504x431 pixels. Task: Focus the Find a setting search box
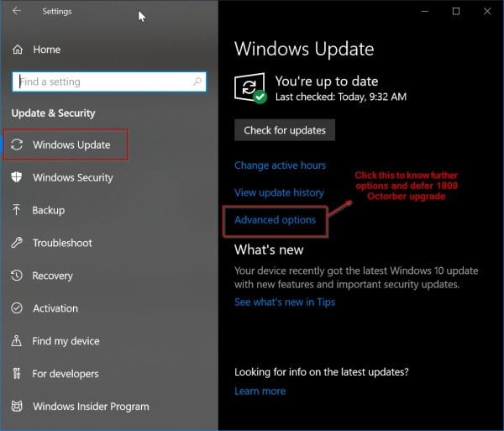pos(101,81)
